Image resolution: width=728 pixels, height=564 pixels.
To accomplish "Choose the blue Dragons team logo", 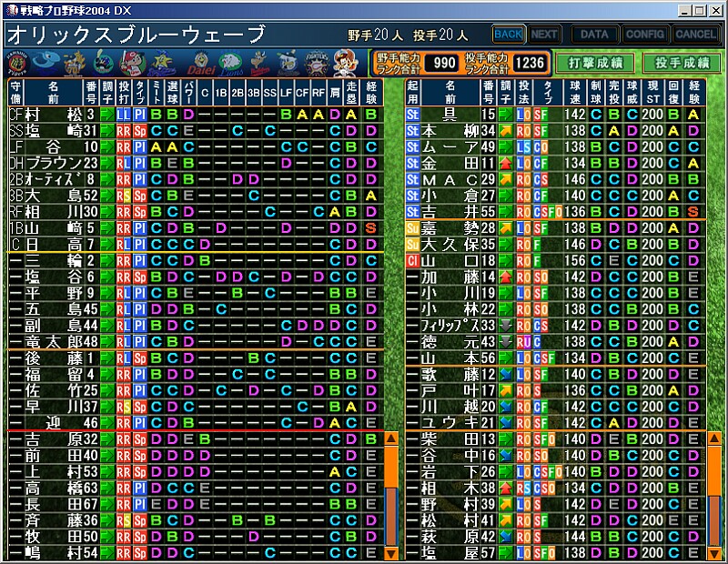I will (45, 63).
